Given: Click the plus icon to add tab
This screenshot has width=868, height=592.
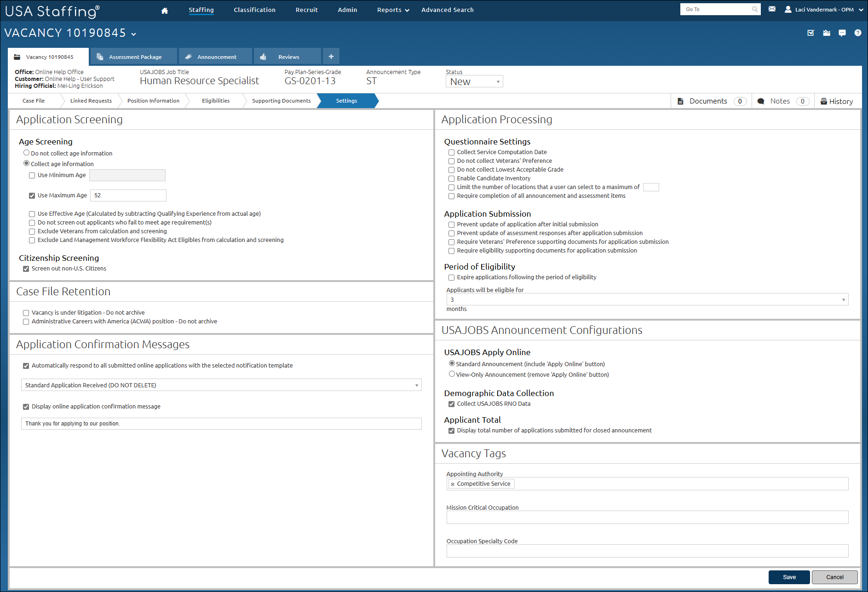Looking at the screenshot, I should tap(331, 57).
